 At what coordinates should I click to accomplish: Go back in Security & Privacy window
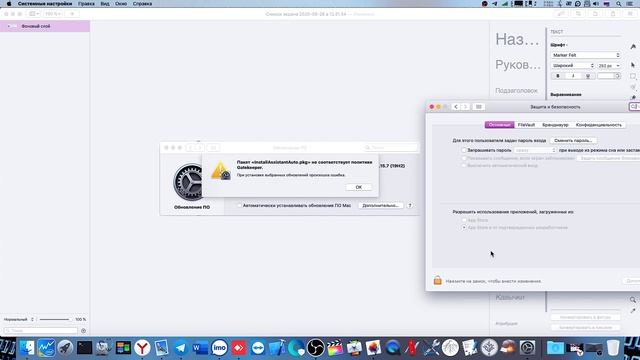[456, 107]
